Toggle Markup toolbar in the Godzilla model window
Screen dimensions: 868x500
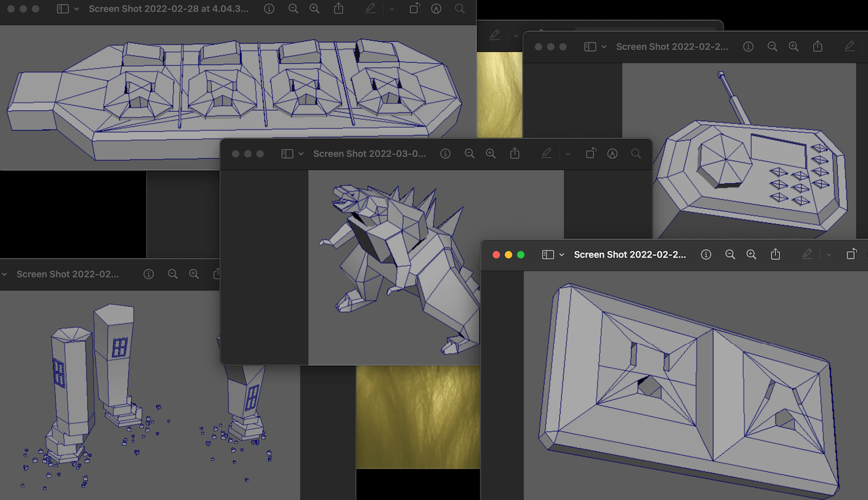[x=612, y=154]
